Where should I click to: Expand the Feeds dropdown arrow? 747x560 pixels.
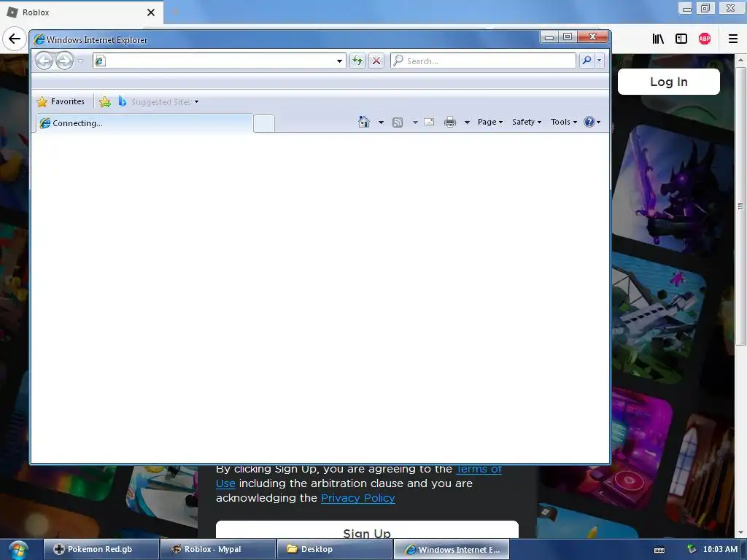[415, 122]
